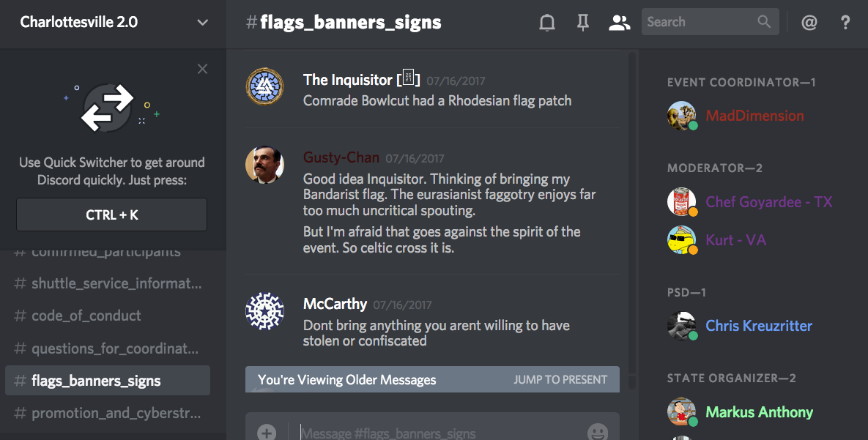Image resolution: width=868 pixels, height=440 pixels.
Task: Open help question mark icon
Action: point(845,23)
